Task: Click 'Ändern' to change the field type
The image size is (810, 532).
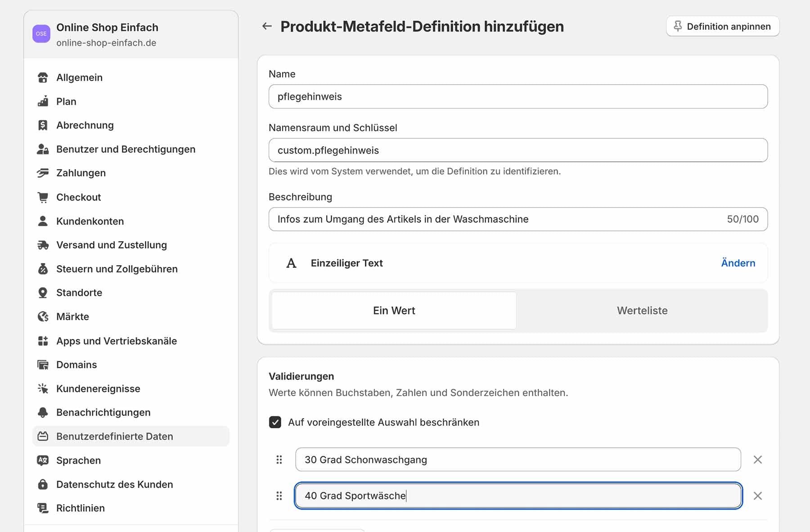Action: [x=738, y=263]
